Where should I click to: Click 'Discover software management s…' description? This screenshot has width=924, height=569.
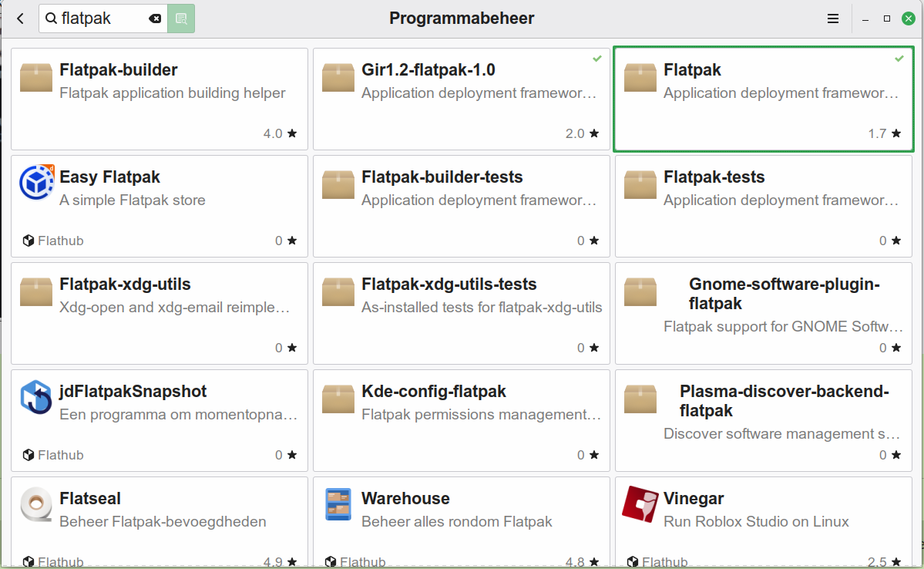pyautogui.click(x=782, y=434)
